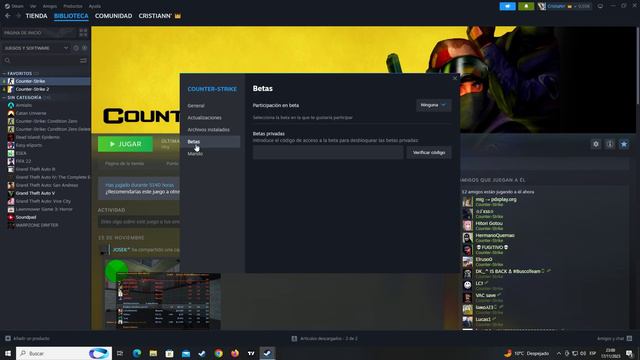Close the Counter-Strike properties dialog
This screenshot has height=360, width=640.
point(455,78)
